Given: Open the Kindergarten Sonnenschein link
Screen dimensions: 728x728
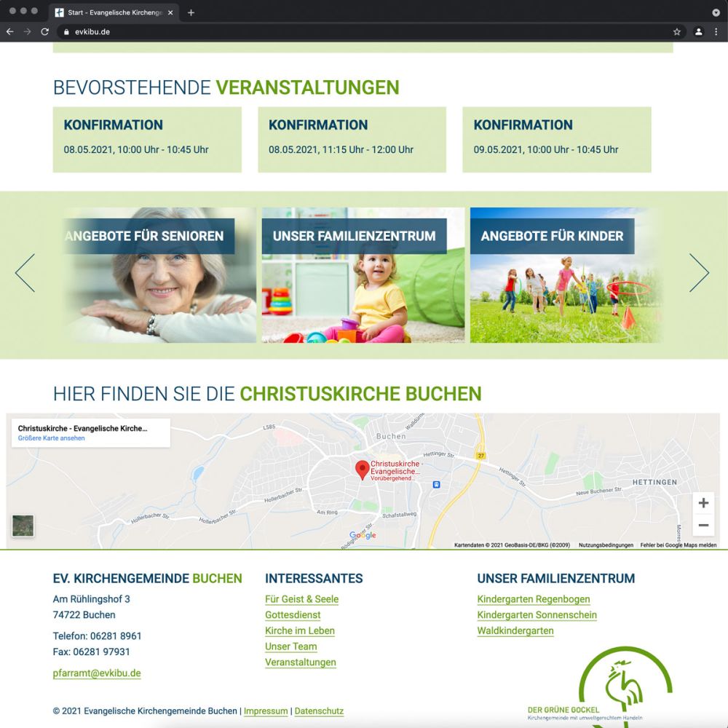Looking at the screenshot, I should pos(537,615).
